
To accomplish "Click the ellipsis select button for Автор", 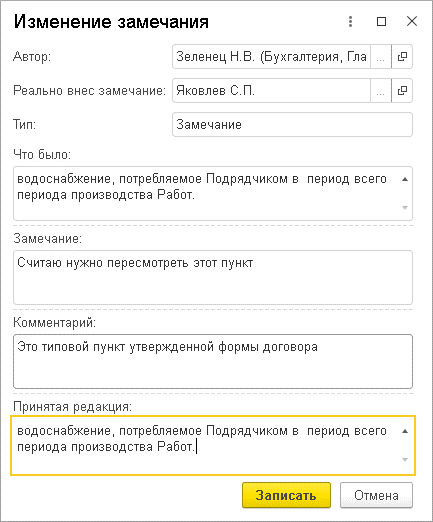I will [x=381, y=57].
